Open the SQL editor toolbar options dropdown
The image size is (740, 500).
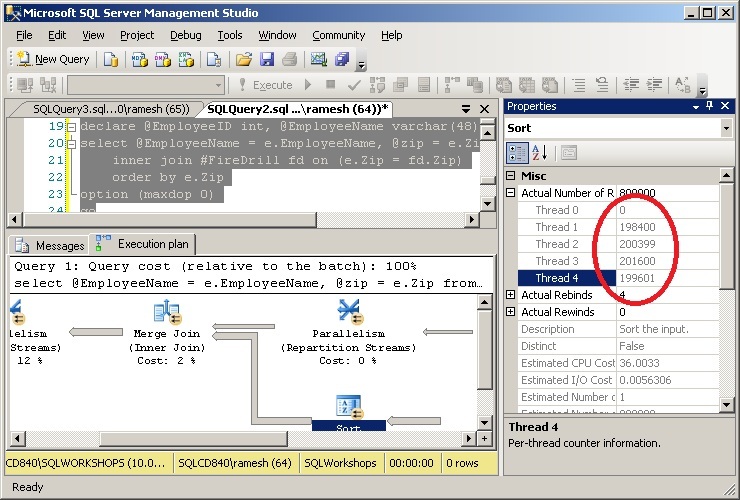pos(702,90)
